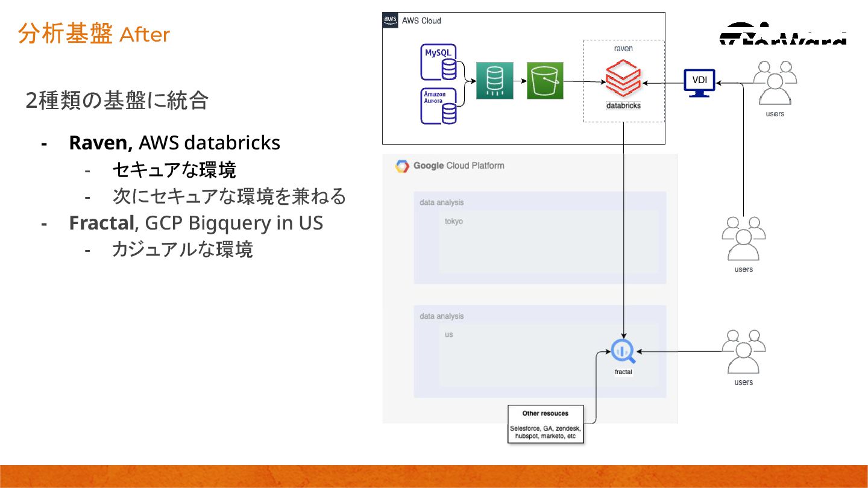This screenshot has height=488, width=868.
Task: Click the raven label in dashed box
Action: [x=623, y=48]
